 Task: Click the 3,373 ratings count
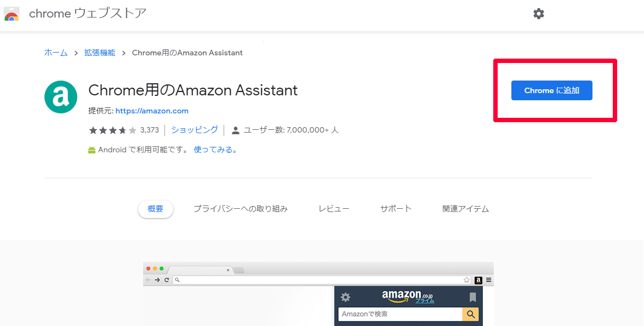tap(150, 130)
